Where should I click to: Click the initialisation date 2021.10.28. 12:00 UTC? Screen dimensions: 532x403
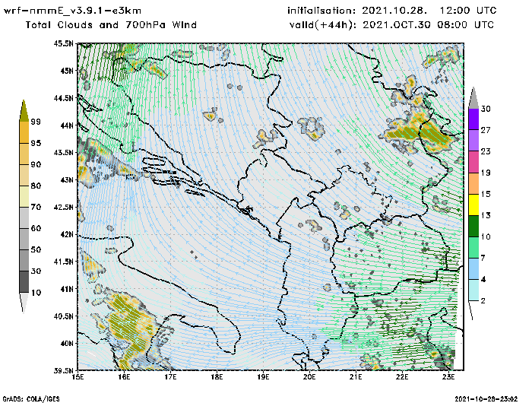[429, 11]
